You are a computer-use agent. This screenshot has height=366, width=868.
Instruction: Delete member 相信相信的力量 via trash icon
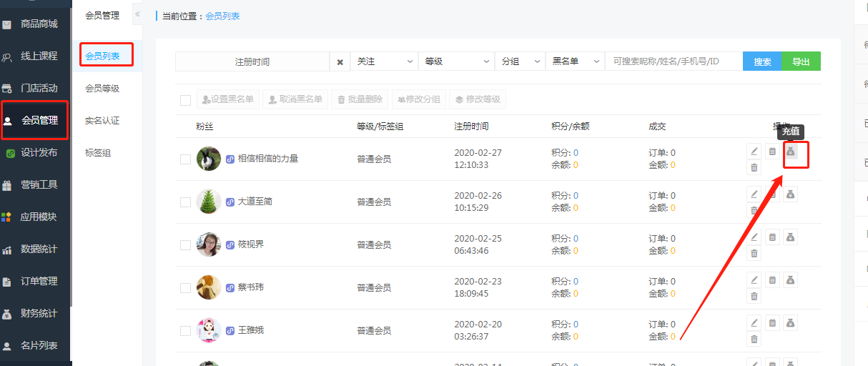[754, 168]
